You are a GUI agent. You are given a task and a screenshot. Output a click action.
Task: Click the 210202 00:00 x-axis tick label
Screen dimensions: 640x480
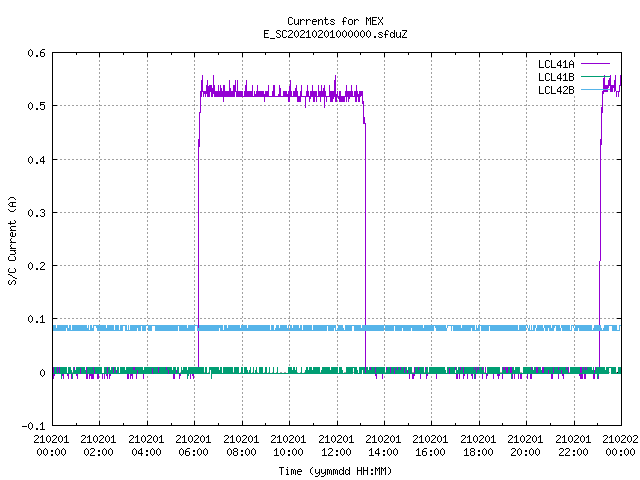[x=620, y=446]
